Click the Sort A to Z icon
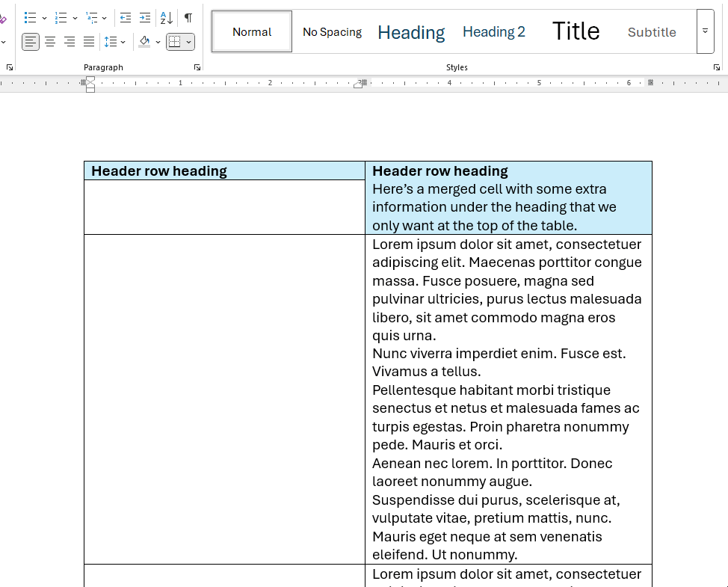Image resolution: width=728 pixels, height=587 pixels. click(x=167, y=17)
